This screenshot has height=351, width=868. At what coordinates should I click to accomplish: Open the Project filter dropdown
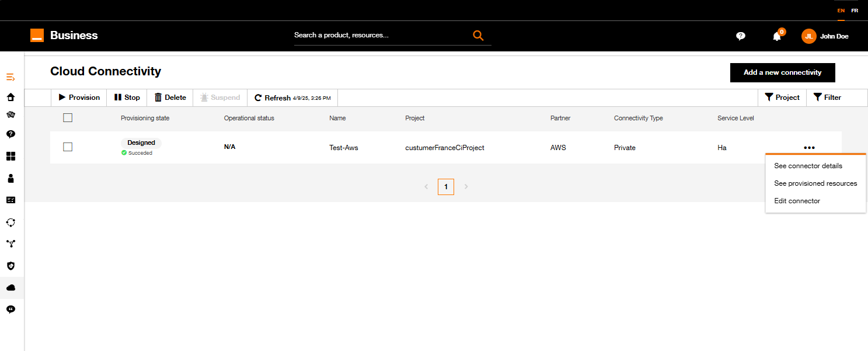pos(782,98)
